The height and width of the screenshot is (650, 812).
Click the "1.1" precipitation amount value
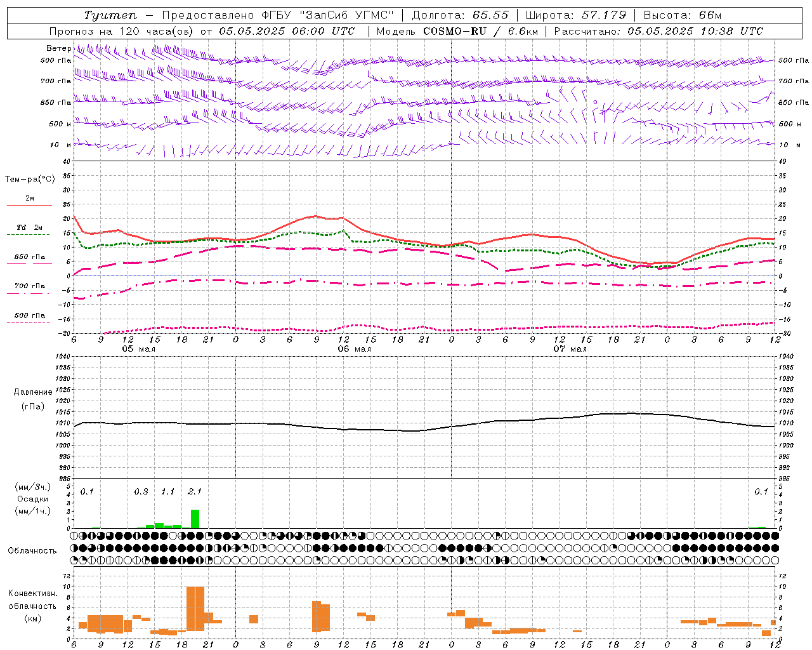click(167, 491)
